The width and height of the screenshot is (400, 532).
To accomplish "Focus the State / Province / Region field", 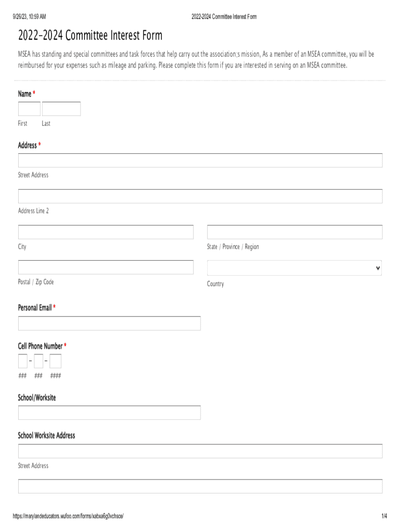I will pos(295,232).
